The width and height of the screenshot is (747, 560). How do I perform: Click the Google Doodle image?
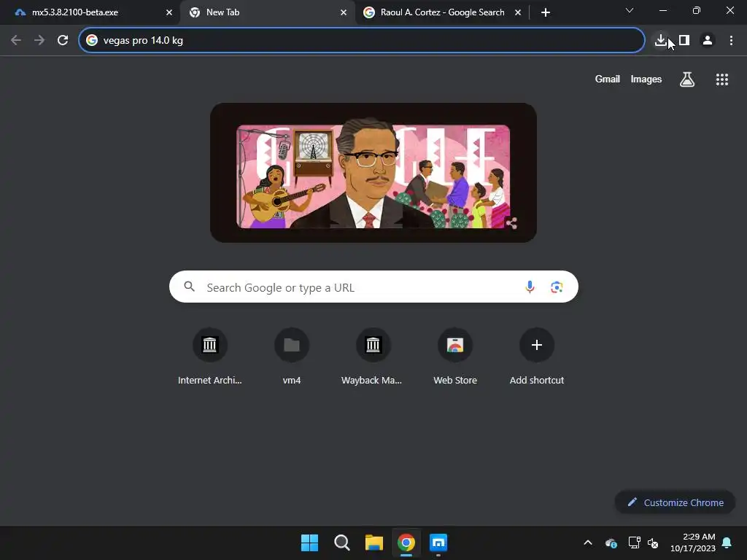pos(373,172)
